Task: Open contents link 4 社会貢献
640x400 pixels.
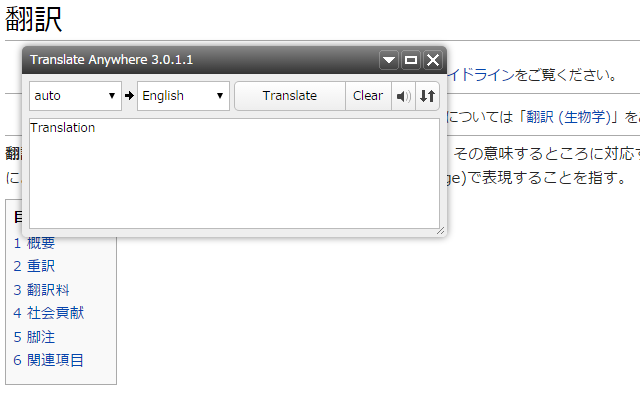Action: [49, 313]
